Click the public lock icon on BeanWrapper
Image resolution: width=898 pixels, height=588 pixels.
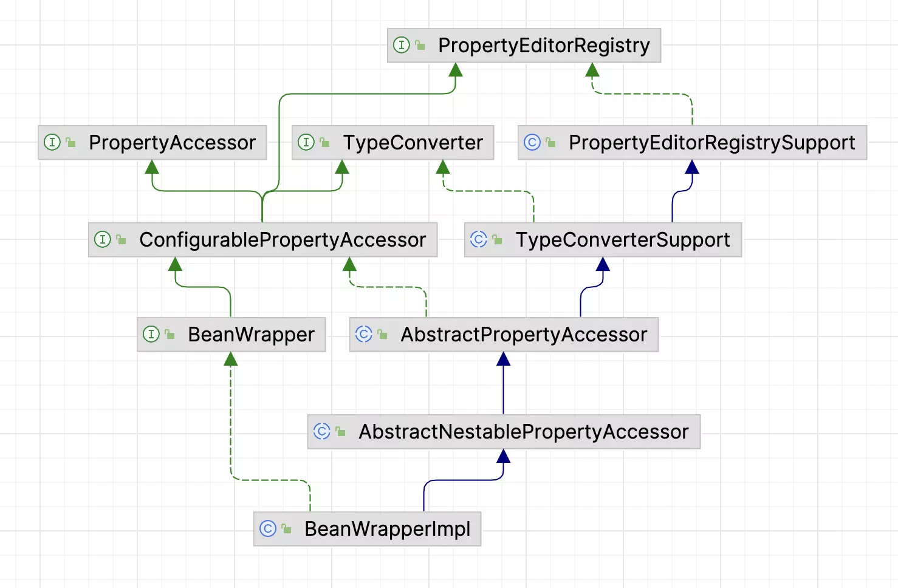click(x=170, y=334)
